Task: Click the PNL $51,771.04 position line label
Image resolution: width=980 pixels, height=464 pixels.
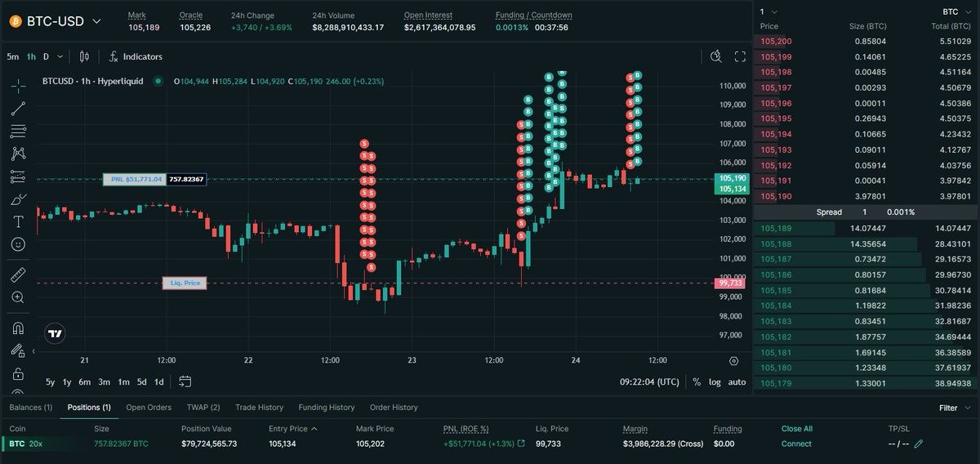Action: (134, 179)
